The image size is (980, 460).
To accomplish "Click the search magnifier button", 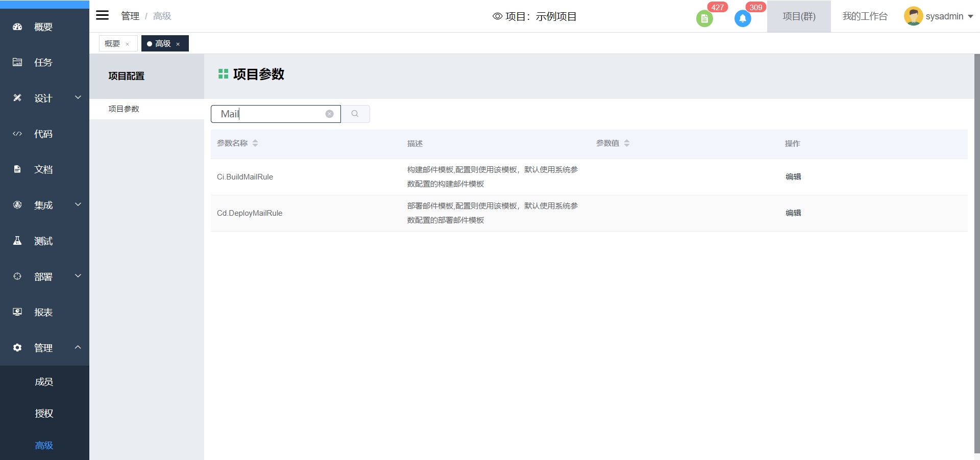I will tap(355, 114).
